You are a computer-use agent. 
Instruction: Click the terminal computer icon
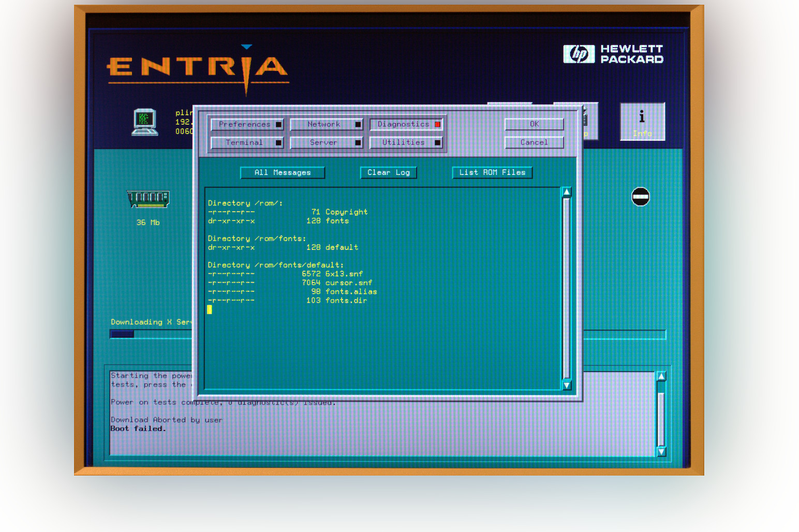pyautogui.click(x=144, y=122)
